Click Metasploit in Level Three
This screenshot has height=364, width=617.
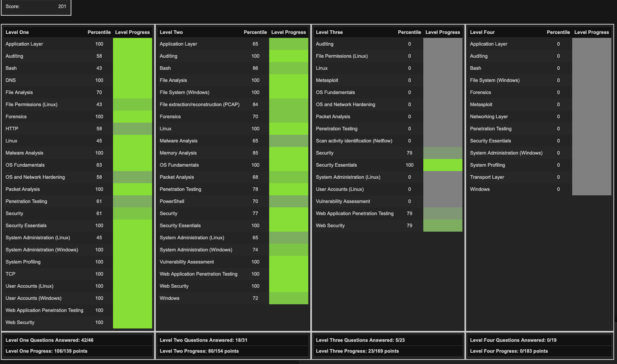pos(327,80)
